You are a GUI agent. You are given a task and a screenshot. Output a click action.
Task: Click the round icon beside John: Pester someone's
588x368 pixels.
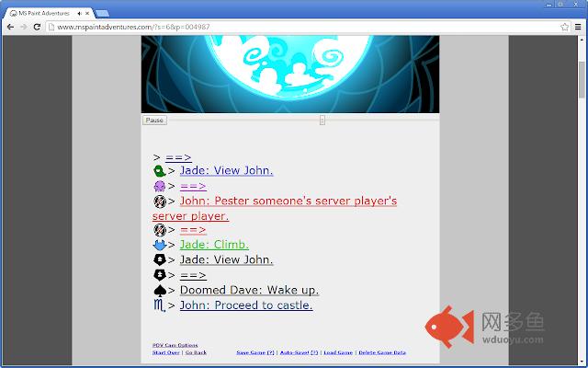(x=160, y=201)
